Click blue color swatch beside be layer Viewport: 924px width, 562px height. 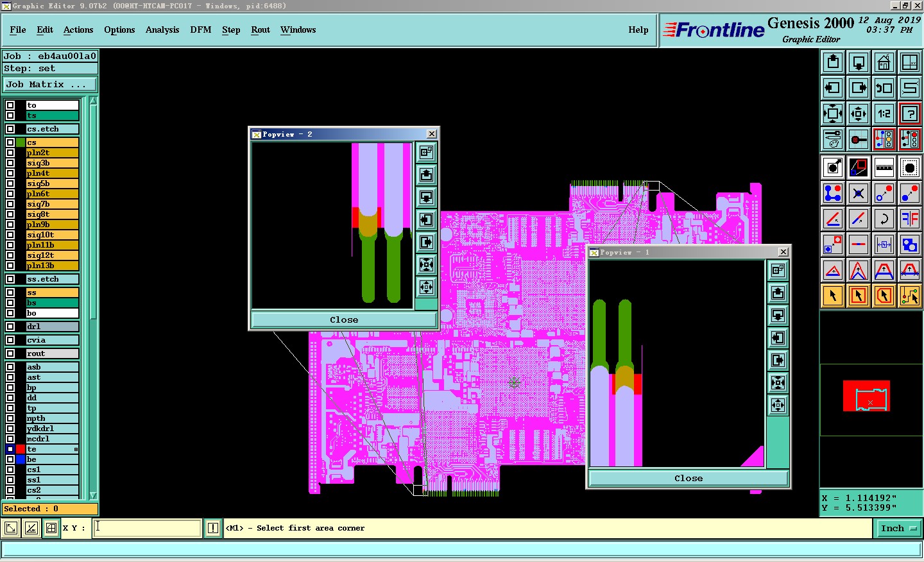click(x=21, y=459)
